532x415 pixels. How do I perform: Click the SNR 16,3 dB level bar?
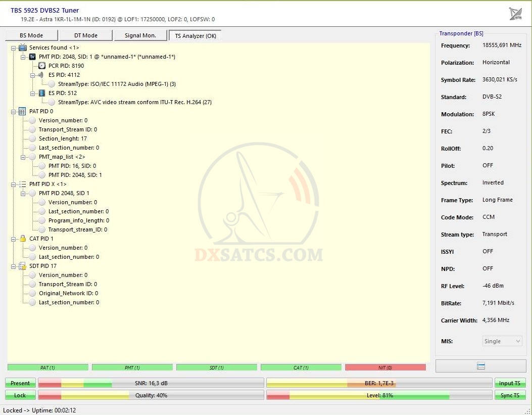[x=151, y=383]
